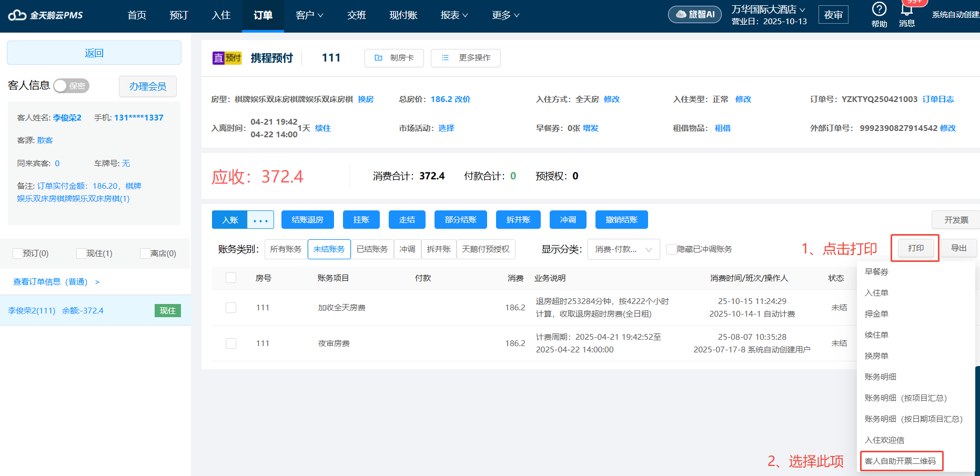Expand the 更多 menu dropdown
This screenshot has width=980, height=476.
click(x=506, y=15)
